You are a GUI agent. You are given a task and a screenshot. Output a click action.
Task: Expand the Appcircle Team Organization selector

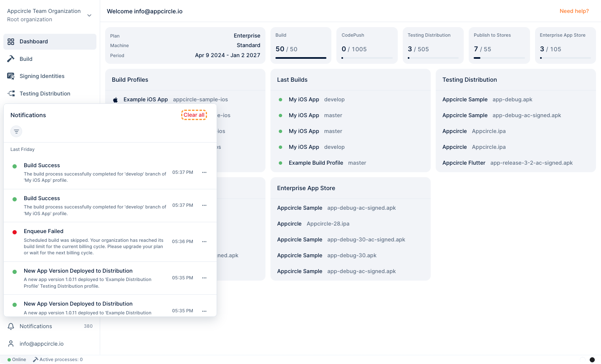click(x=50, y=15)
